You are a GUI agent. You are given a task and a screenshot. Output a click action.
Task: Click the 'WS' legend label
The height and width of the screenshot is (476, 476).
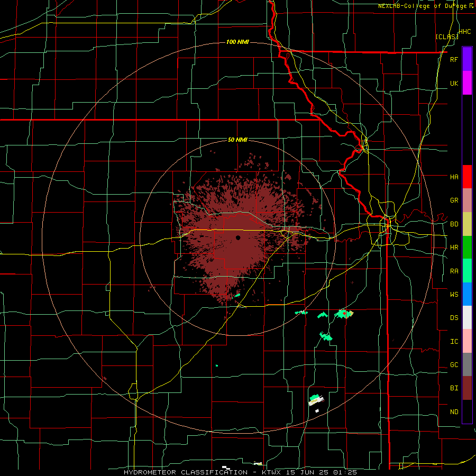[454, 295]
